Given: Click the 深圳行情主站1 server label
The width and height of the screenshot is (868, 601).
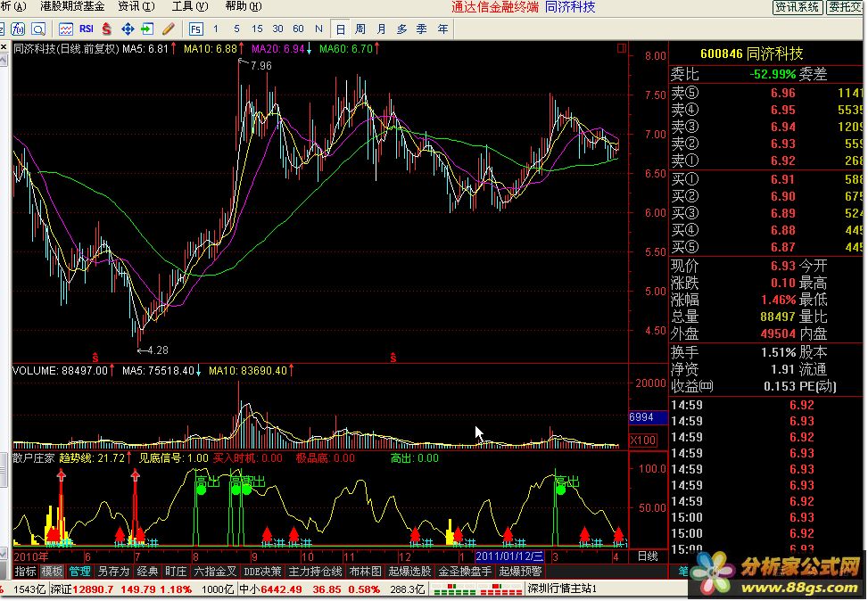Looking at the screenshot, I should pos(562,589).
